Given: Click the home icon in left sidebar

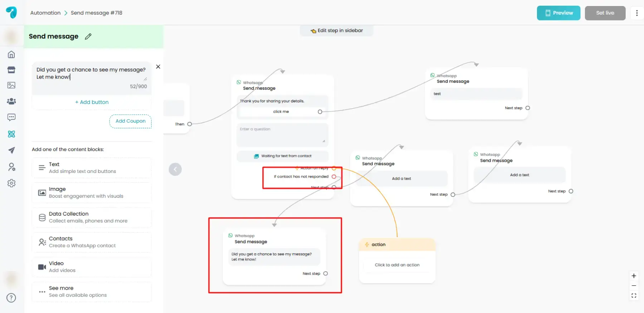Looking at the screenshot, I should point(11,54).
